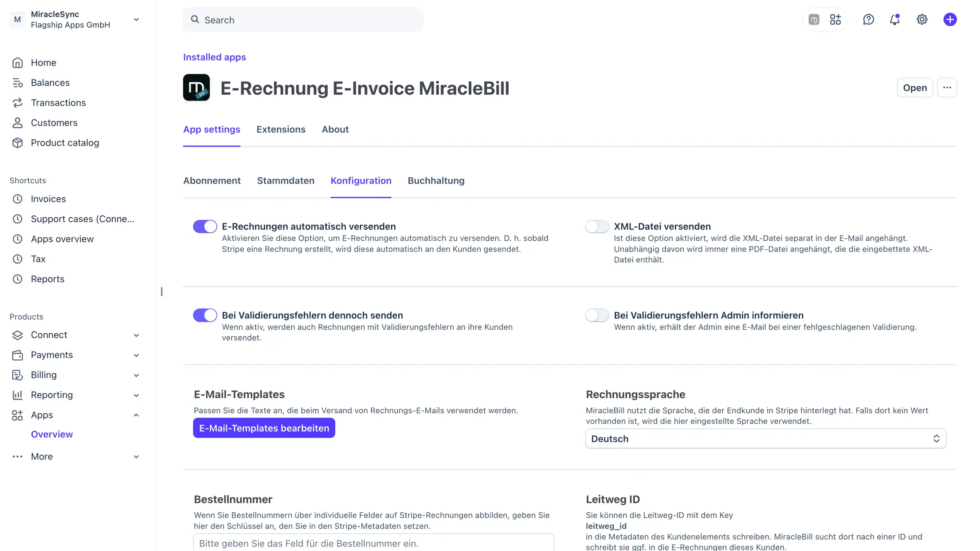Switch to the Extensions tab
980x551 pixels.
281,130
